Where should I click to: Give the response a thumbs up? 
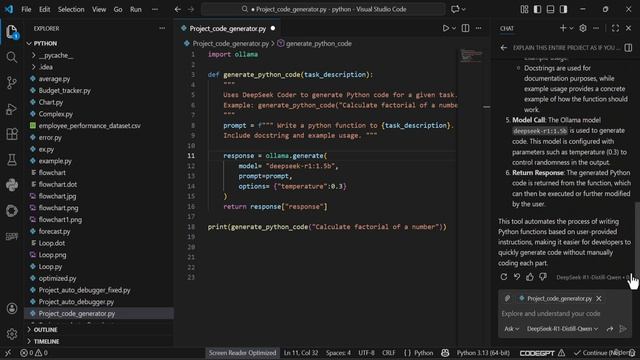click(530, 277)
